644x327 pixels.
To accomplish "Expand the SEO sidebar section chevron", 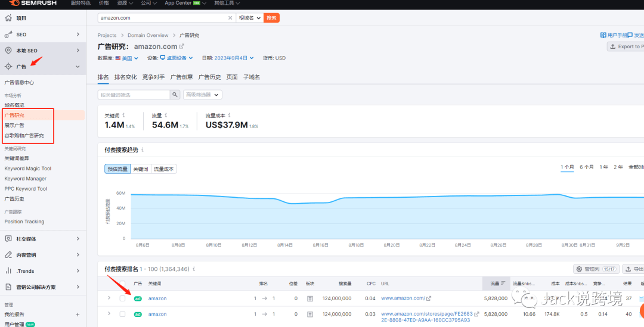I will [x=78, y=35].
